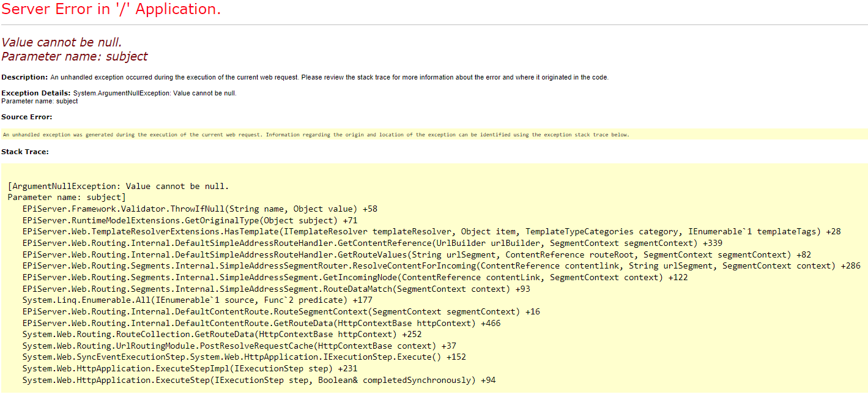Click the RuntimeModelExtensions.GetOriginalType stack line
This screenshot has width=868, height=397.
pyautogui.click(x=190, y=220)
